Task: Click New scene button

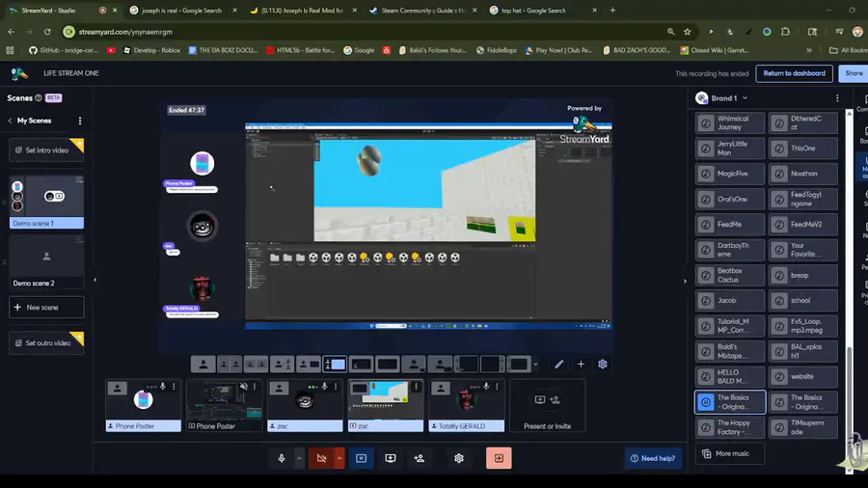Action: [x=46, y=307]
